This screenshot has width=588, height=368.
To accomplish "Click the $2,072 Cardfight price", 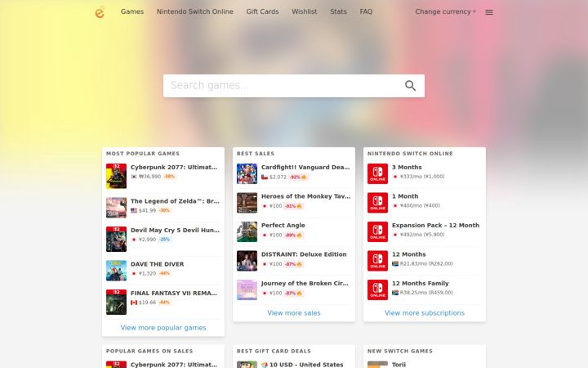I will click(x=278, y=177).
